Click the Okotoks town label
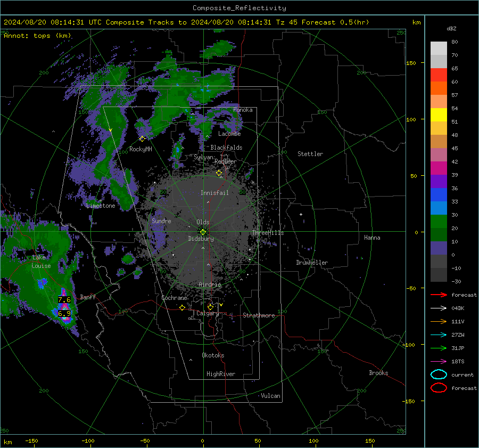Viewport: 479px width, 448px height. coord(213,355)
